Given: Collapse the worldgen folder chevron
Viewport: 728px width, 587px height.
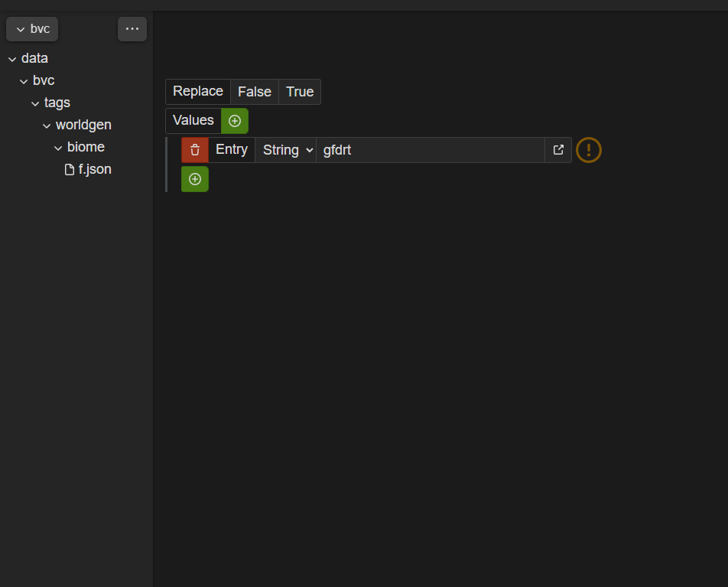Looking at the screenshot, I should tap(47, 126).
